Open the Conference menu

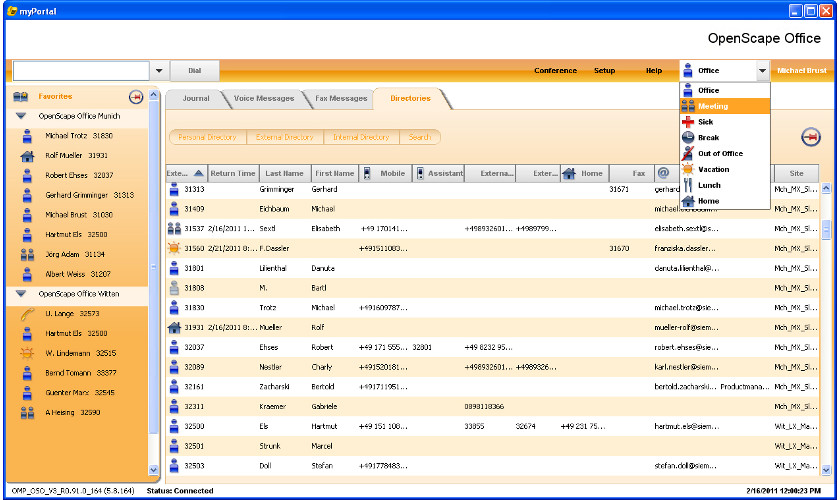point(555,71)
